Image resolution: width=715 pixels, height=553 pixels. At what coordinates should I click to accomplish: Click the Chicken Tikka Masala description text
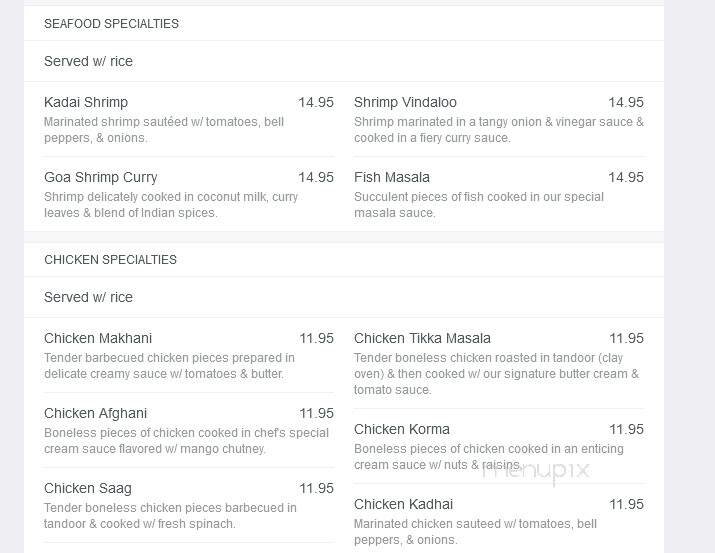click(496, 374)
